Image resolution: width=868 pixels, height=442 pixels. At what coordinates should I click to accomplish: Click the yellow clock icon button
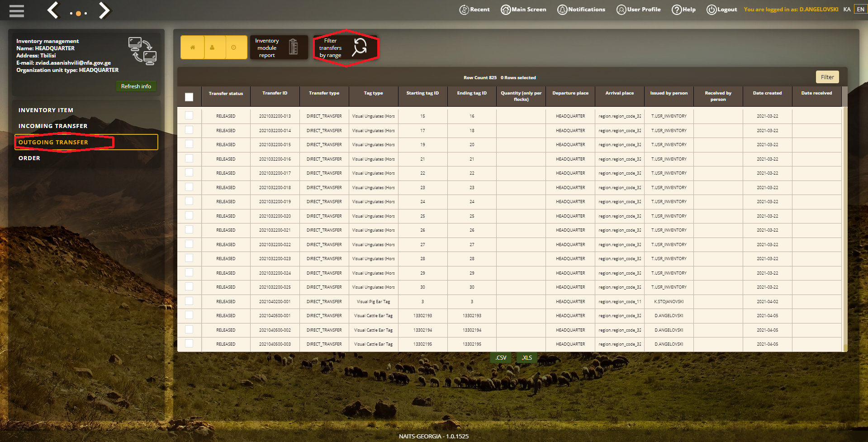pos(234,48)
